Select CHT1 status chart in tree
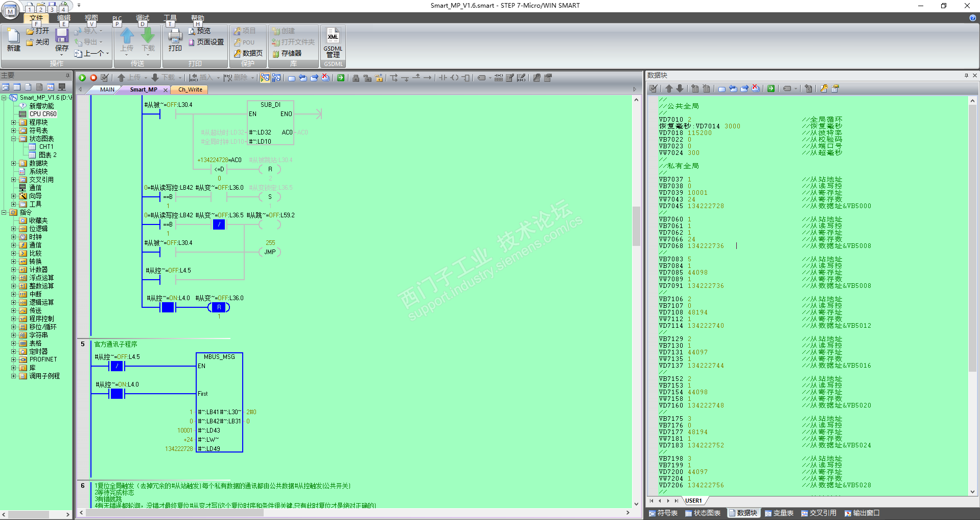The height and width of the screenshot is (520, 980). (46, 147)
